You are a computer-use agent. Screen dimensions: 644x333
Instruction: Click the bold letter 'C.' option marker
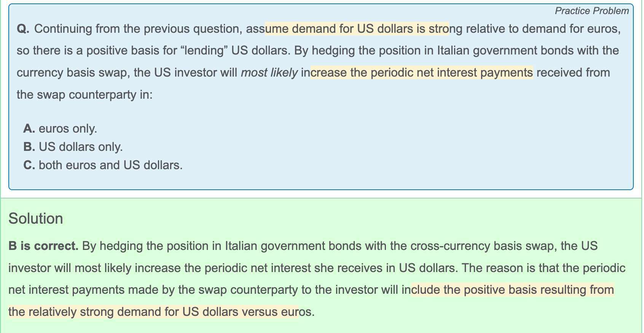tap(29, 165)
